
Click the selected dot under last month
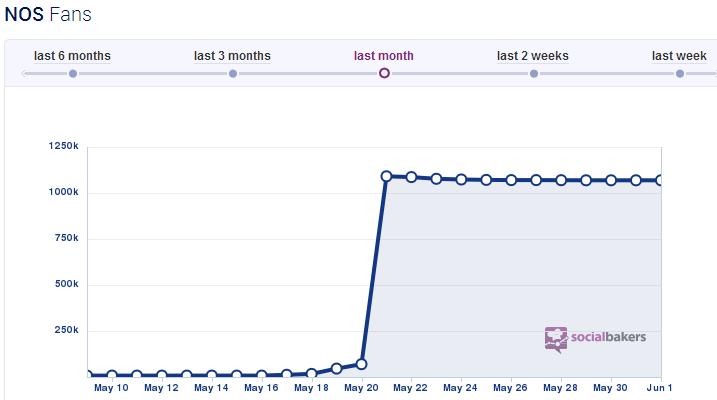click(x=384, y=73)
